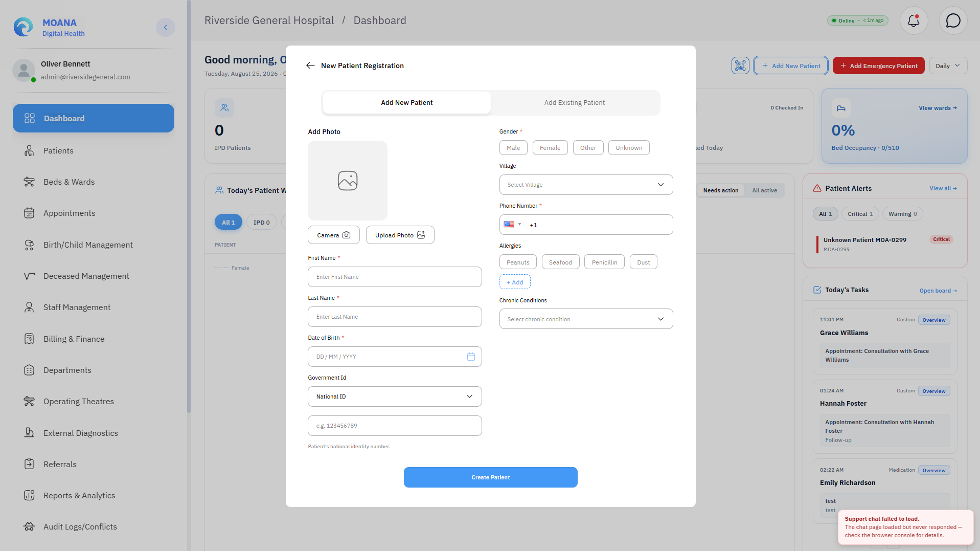
Task: Expand the Select Village dropdown
Action: coord(586,185)
